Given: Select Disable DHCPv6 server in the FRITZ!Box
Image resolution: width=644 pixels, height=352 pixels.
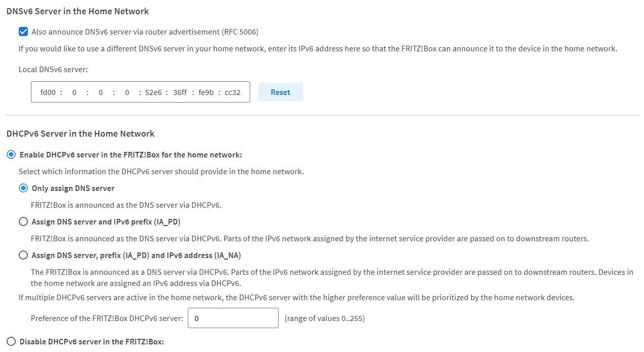Looking at the screenshot, I should pos(11,342).
